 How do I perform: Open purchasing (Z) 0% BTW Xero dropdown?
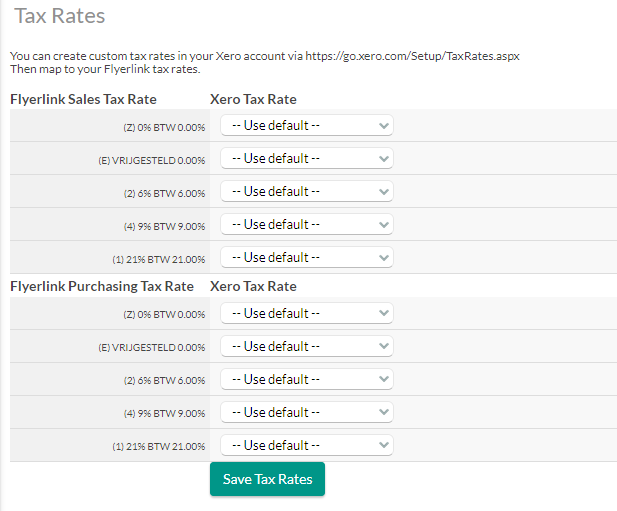click(307, 314)
